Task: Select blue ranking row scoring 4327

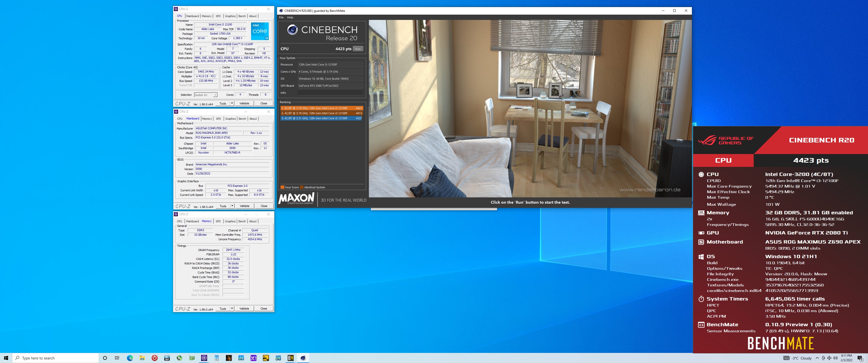Action: (322, 118)
